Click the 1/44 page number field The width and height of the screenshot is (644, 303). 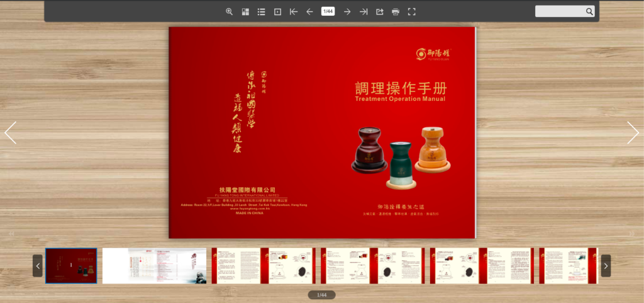(328, 11)
